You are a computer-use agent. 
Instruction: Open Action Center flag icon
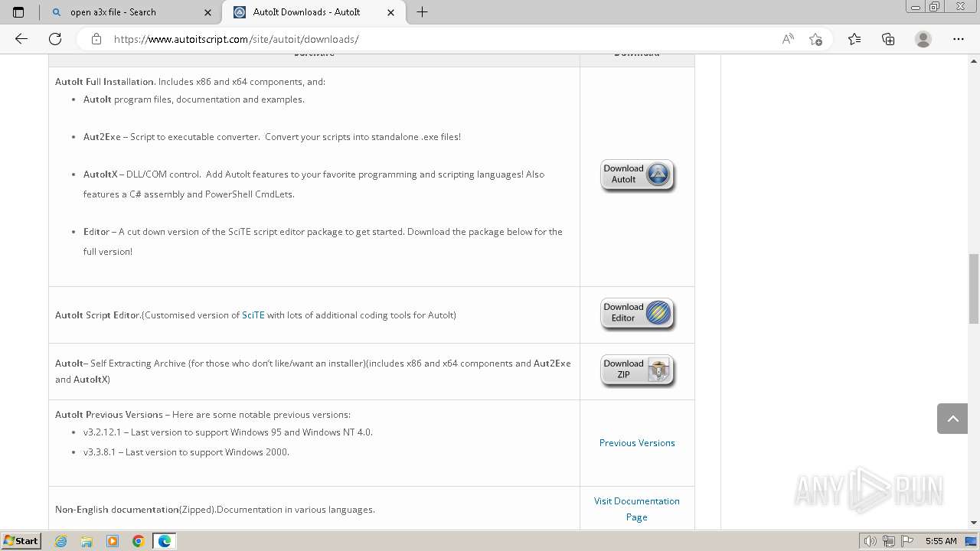click(907, 541)
